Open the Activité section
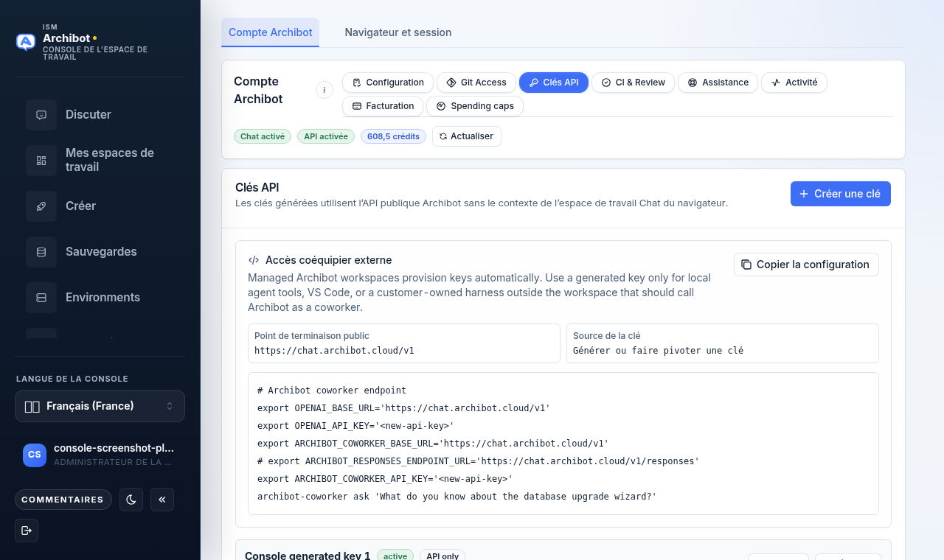This screenshot has height=560, width=944. coord(794,83)
